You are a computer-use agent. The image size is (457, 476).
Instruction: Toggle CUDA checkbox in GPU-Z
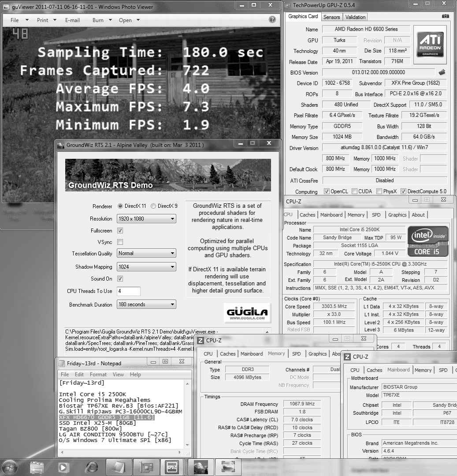(354, 191)
